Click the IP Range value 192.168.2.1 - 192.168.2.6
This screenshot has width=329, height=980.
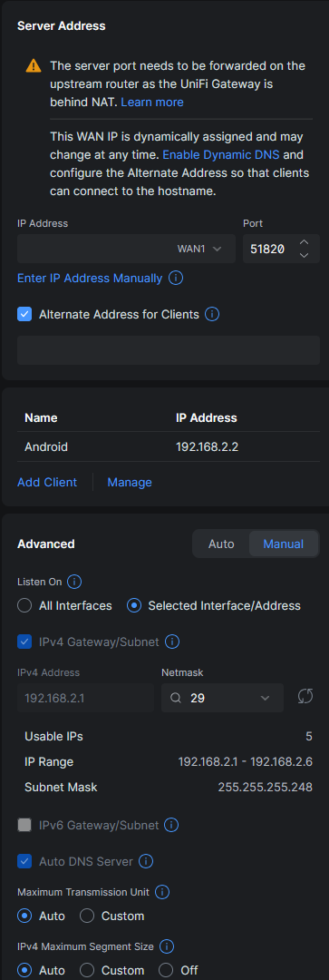(x=246, y=762)
